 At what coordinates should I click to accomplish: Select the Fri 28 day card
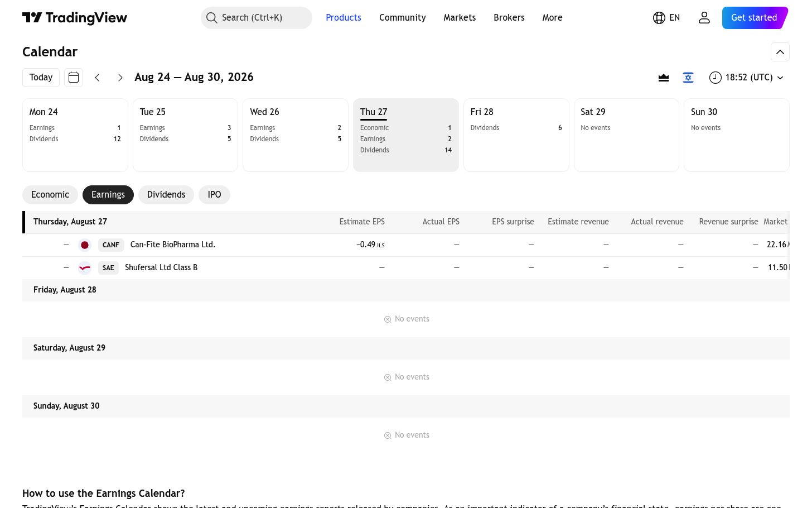click(x=516, y=135)
